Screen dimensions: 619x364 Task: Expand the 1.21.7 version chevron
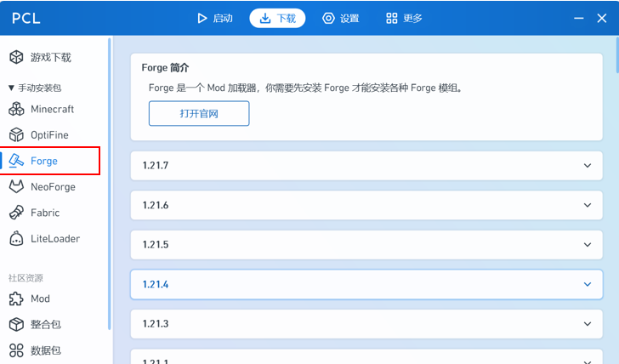(588, 166)
